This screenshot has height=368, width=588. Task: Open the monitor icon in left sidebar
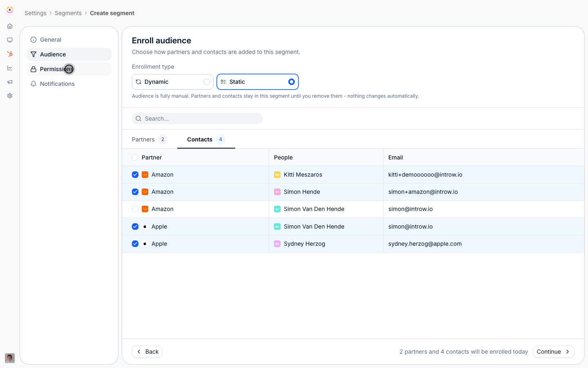[x=10, y=40]
